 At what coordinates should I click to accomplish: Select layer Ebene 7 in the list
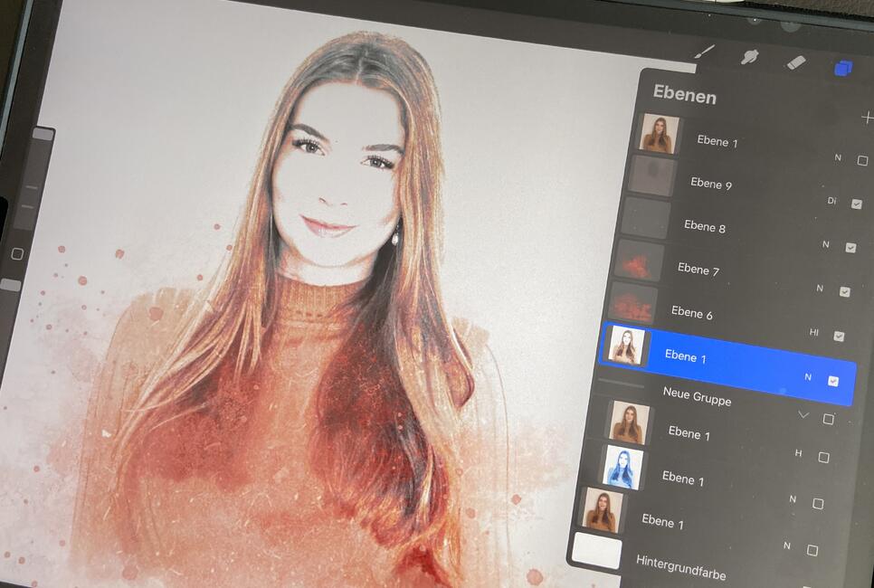(698, 269)
